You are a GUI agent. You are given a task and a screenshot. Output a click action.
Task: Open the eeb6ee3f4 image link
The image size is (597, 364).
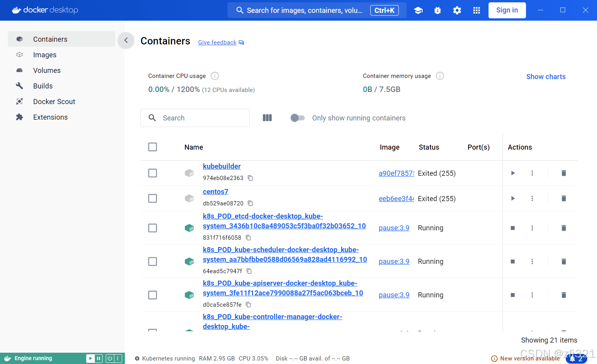click(x=396, y=199)
